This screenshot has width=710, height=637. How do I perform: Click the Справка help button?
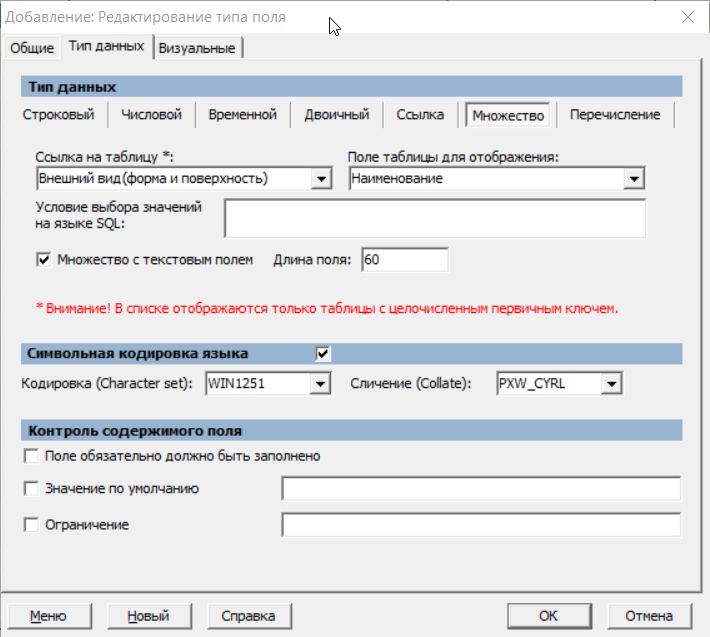[241, 616]
